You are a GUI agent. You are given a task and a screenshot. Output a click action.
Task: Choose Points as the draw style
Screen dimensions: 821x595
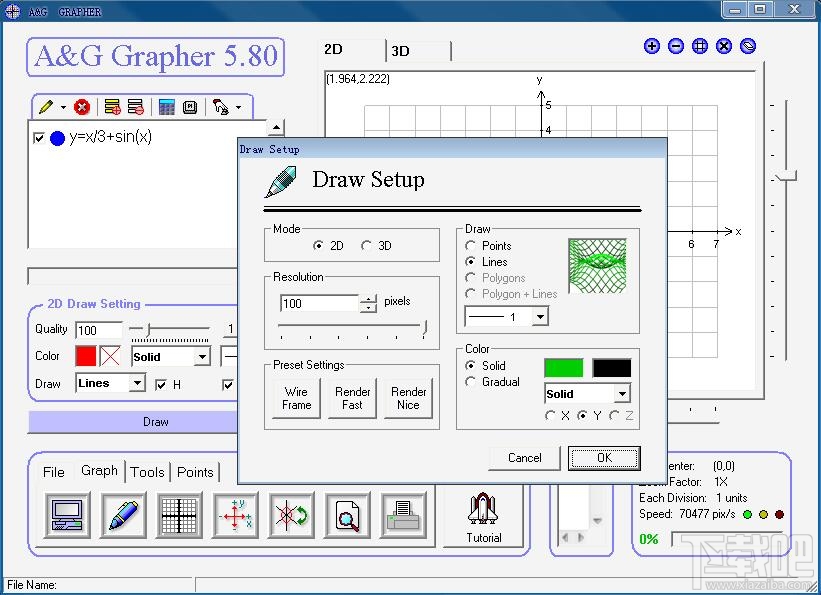[x=470, y=245]
